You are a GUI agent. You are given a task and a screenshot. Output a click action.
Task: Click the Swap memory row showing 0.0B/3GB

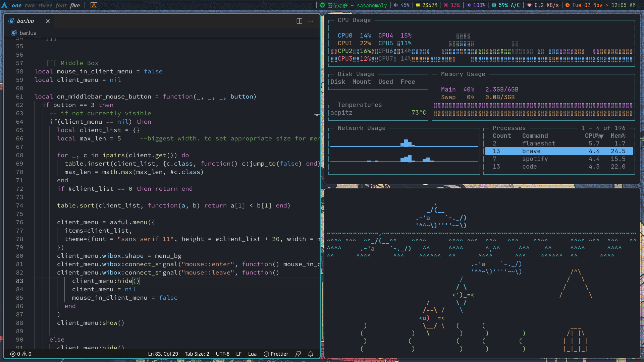pos(478,97)
